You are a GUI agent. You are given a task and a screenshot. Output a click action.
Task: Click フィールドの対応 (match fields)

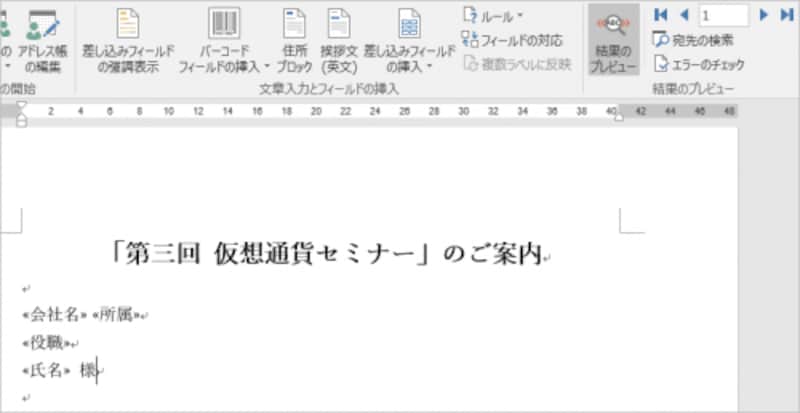coord(512,39)
